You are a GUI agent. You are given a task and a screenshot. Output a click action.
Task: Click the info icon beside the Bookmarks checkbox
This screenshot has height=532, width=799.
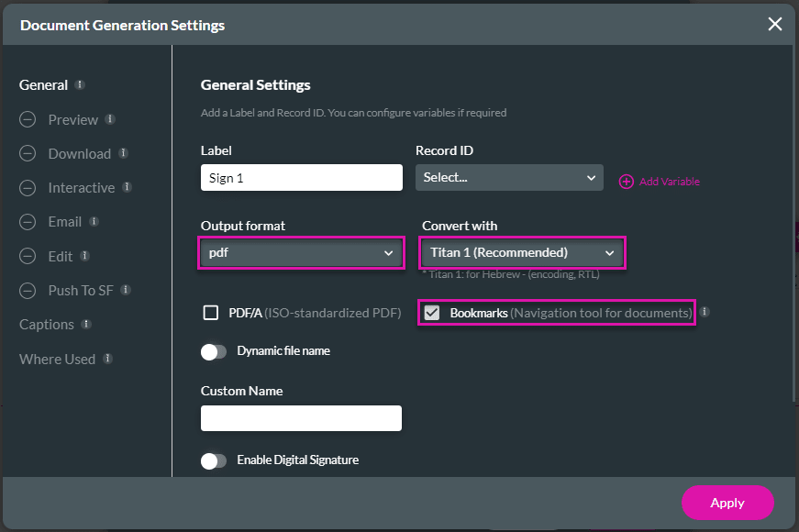[705, 313]
